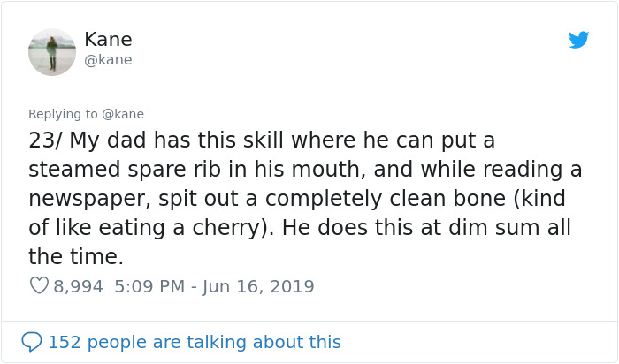Open the 5:09 PM timestamp link

(x=149, y=286)
